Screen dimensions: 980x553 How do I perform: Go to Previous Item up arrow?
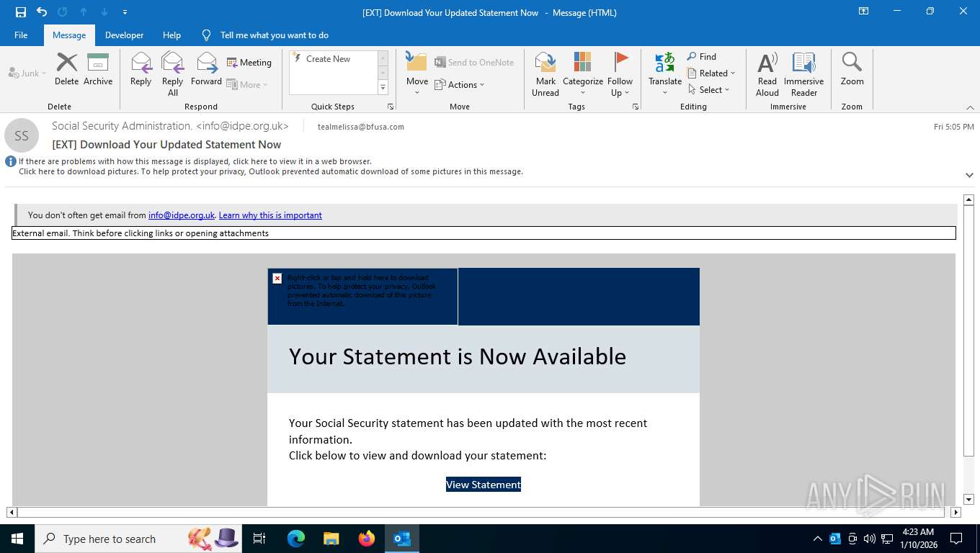(84, 12)
